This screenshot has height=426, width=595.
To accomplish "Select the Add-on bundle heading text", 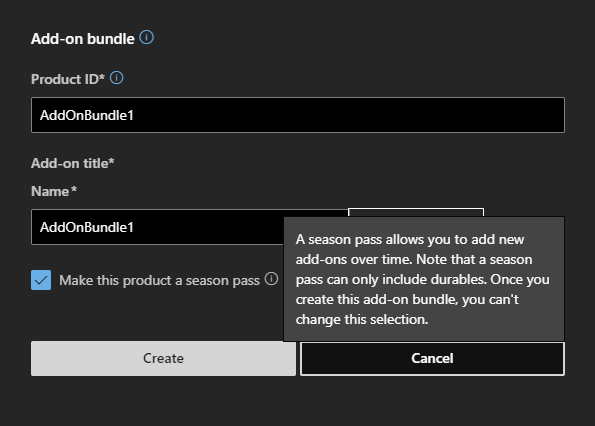I will coord(83,39).
